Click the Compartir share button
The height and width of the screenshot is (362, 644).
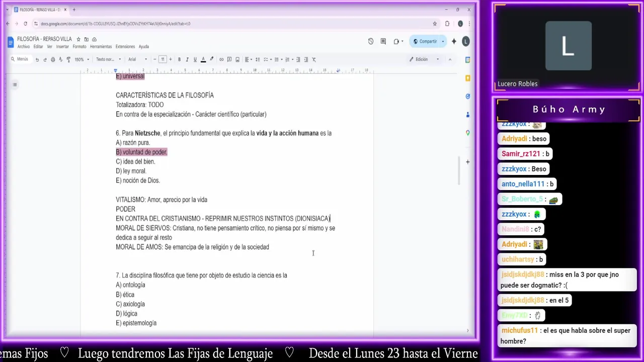[x=426, y=42]
